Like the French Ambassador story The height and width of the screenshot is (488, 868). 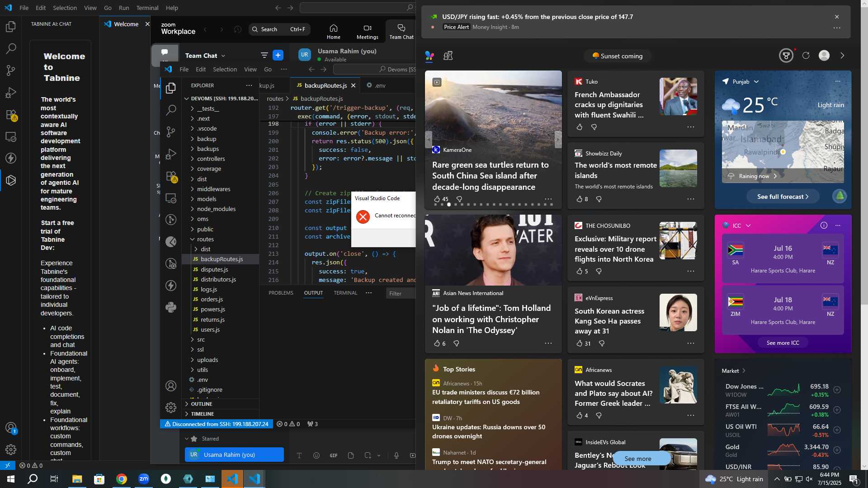(580, 127)
